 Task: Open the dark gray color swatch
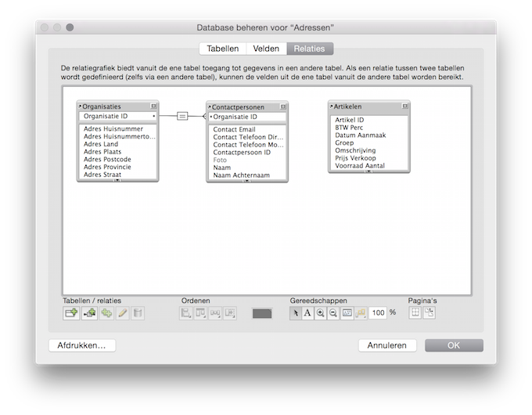pyautogui.click(x=262, y=313)
